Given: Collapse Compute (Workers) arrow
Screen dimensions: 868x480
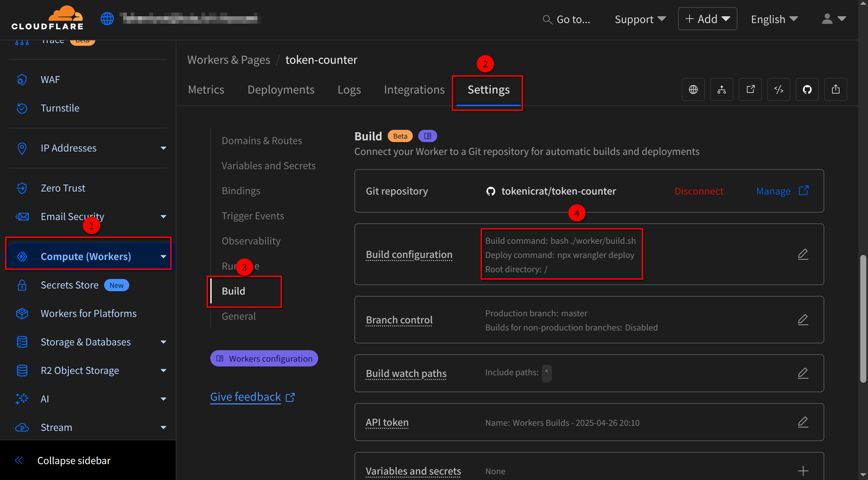Looking at the screenshot, I should (x=163, y=257).
